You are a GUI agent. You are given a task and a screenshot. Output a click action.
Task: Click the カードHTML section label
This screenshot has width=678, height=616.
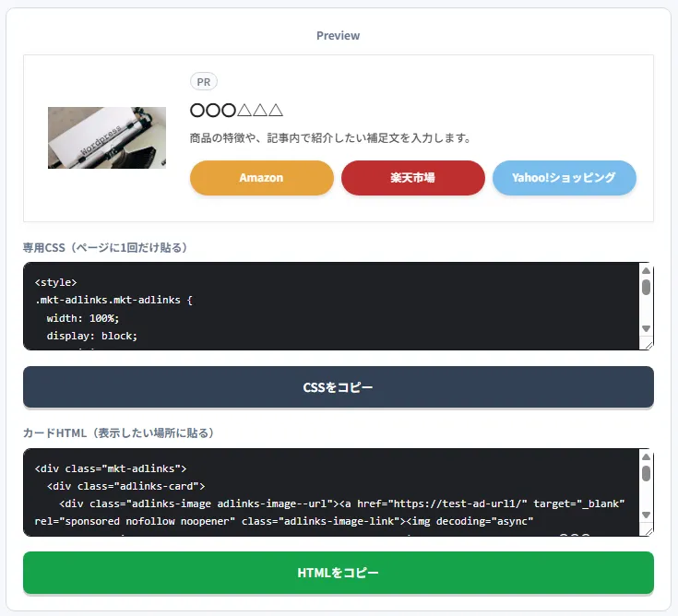pos(118,433)
